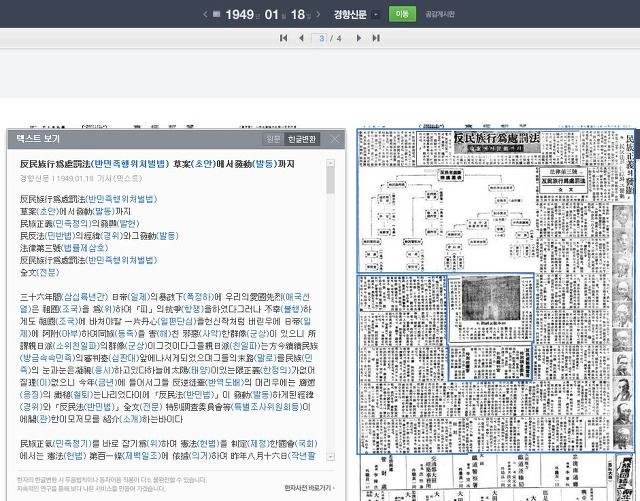Close the 텍스트 보기 panel
This screenshot has width=640, height=501.
[334, 139]
